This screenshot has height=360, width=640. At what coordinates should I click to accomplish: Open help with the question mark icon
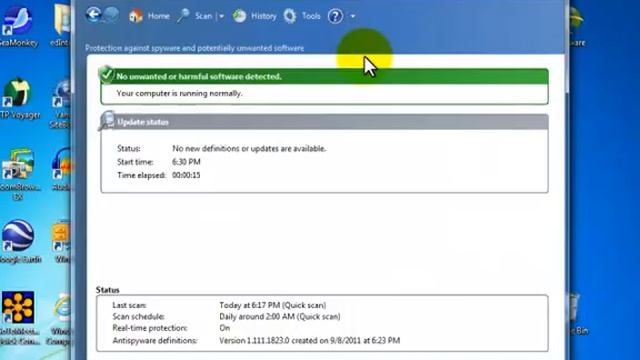point(336,16)
